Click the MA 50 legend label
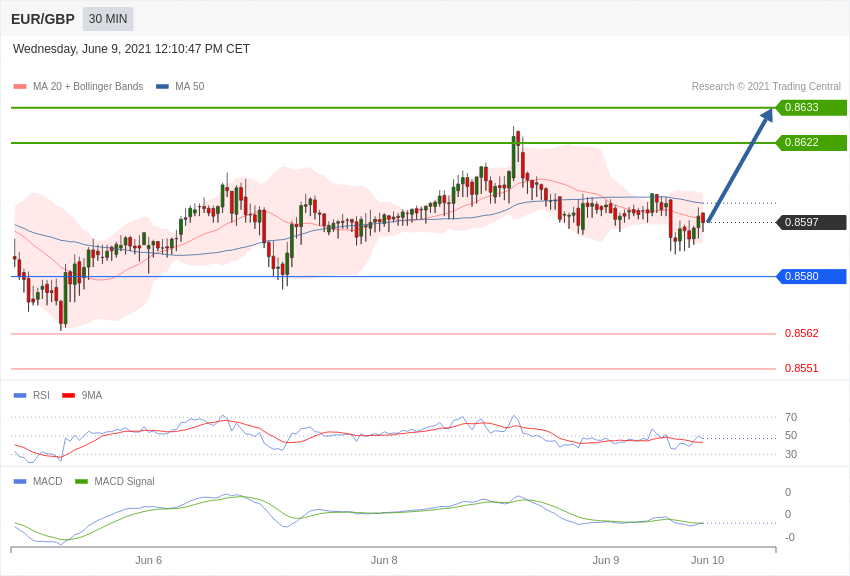This screenshot has height=576, width=850. (190, 87)
